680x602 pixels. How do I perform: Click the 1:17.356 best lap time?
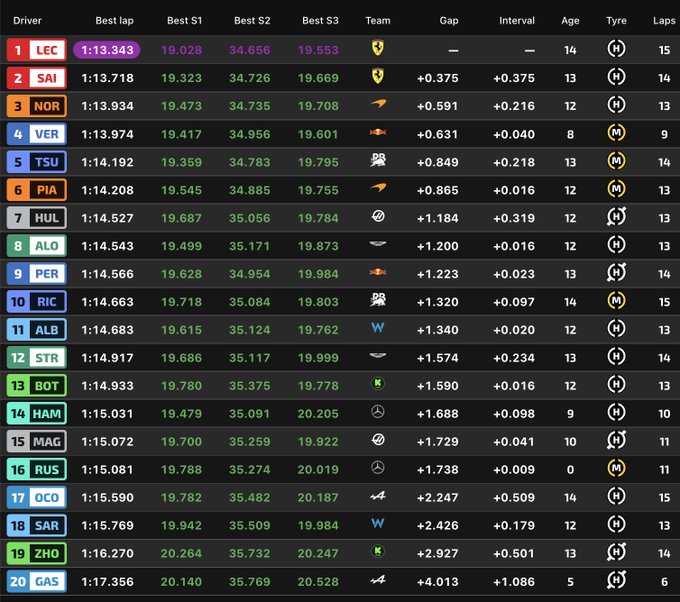[x=108, y=582]
